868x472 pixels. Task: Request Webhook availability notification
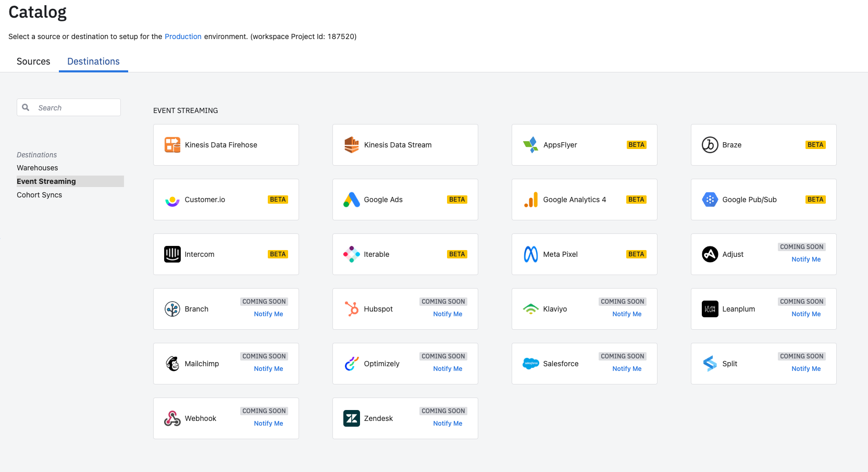coord(268,424)
